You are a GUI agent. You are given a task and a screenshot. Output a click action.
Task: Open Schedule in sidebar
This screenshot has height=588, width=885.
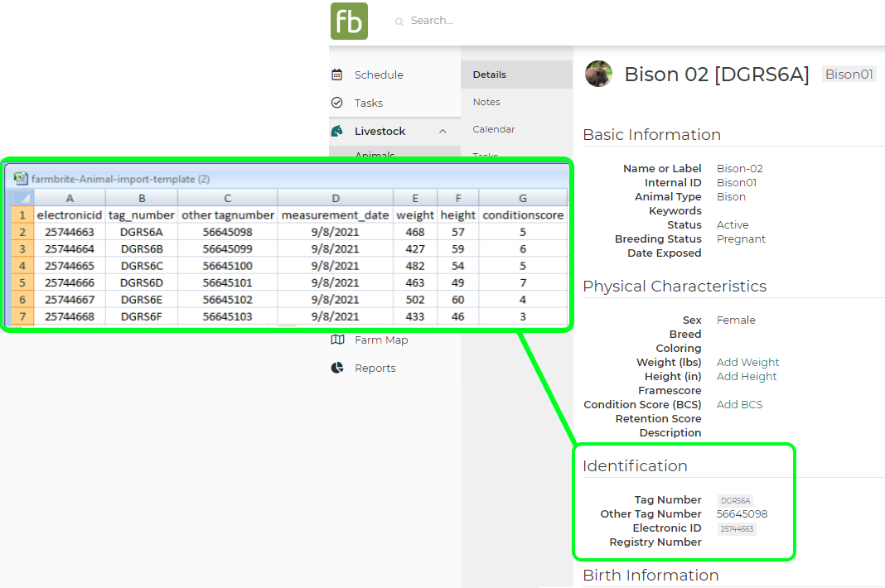379,75
